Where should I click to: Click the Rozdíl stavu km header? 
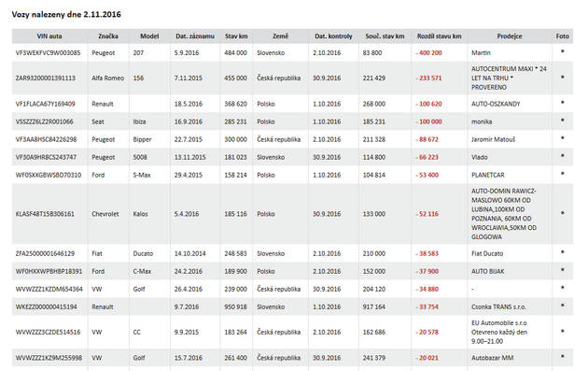click(x=439, y=36)
